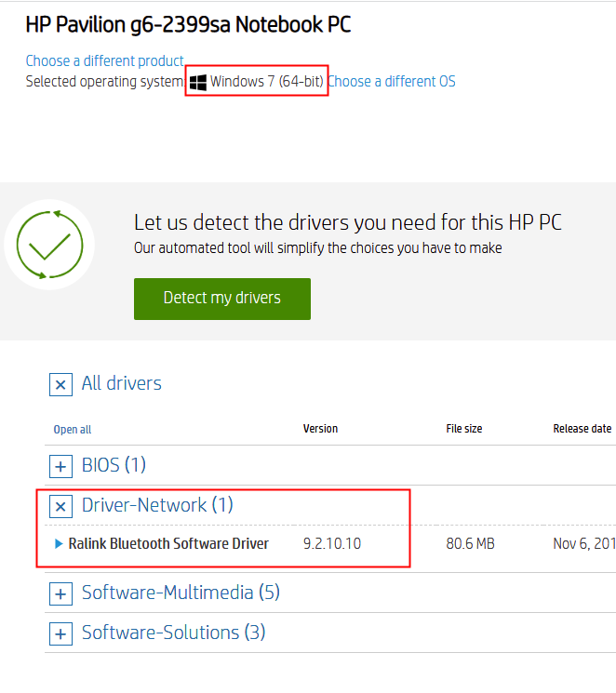The image size is (616, 693).
Task: Click the Version column header
Action: tap(321, 429)
